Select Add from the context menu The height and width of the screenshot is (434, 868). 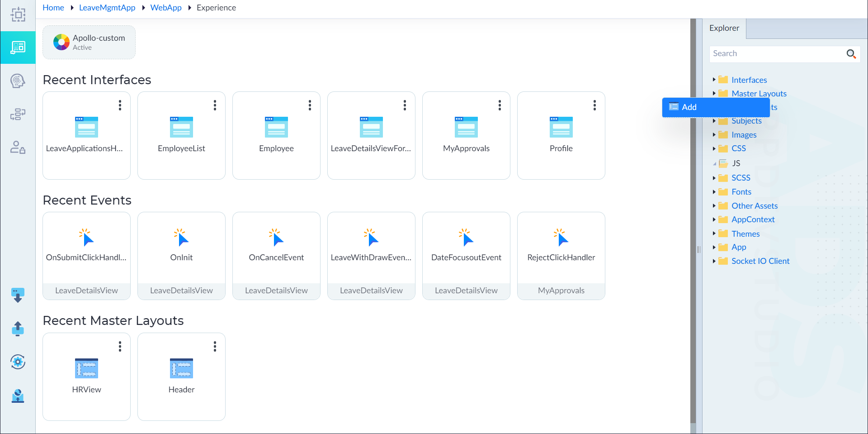pos(716,107)
